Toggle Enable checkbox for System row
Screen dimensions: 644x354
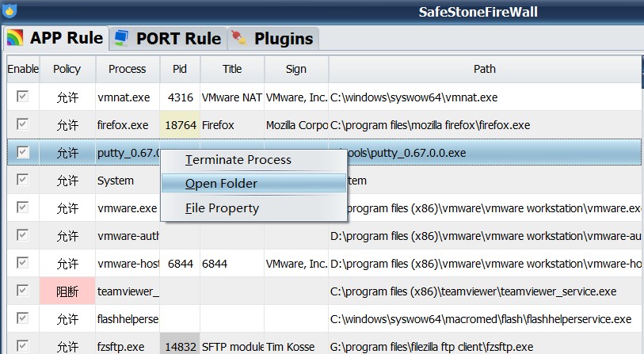click(x=23, y=180)
